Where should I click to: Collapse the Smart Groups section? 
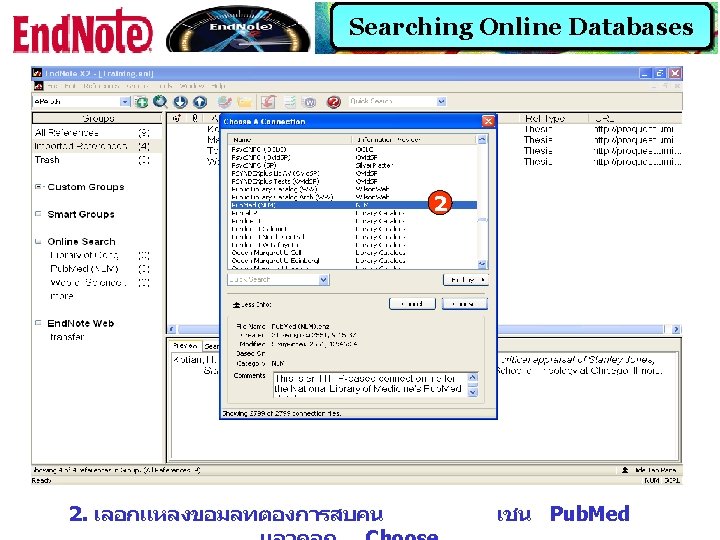pos(38,214)
